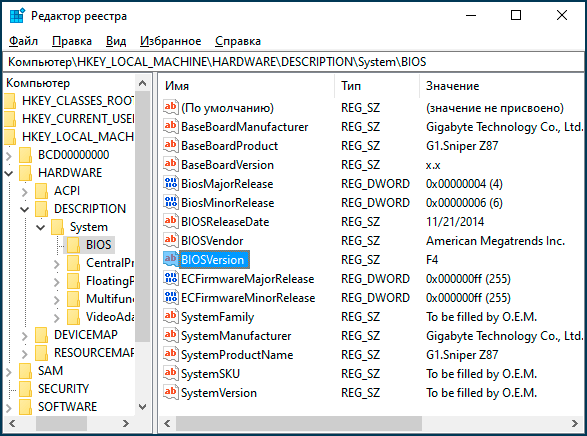Collapse the System key
Screen dimensions: 587x436
[x=41, y=227]
